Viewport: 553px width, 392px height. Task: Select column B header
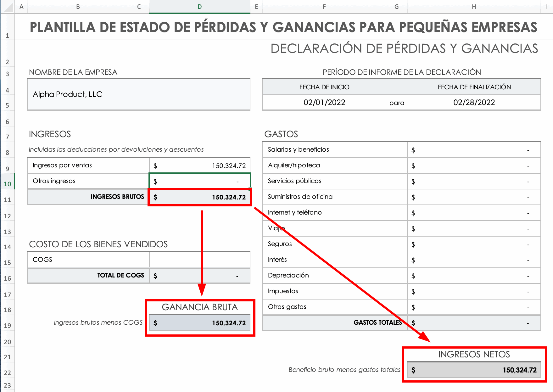[78, 7]
